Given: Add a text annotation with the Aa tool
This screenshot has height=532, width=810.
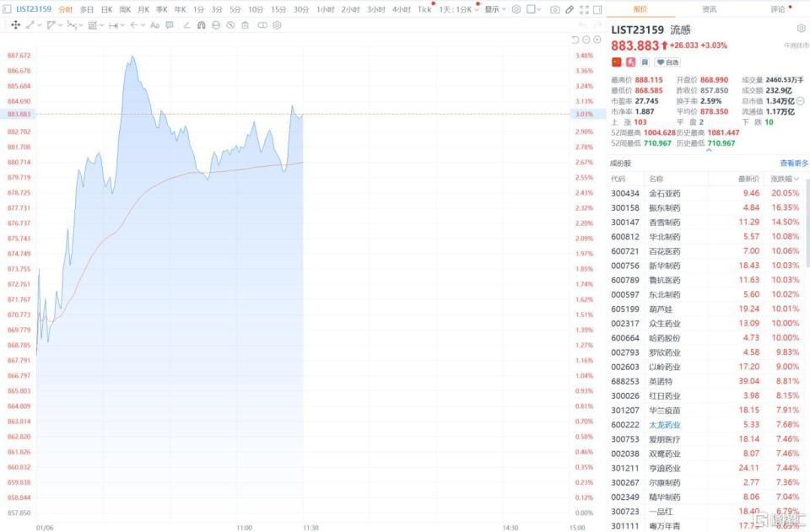Looking at the screenshot, I should click(154, 24).
